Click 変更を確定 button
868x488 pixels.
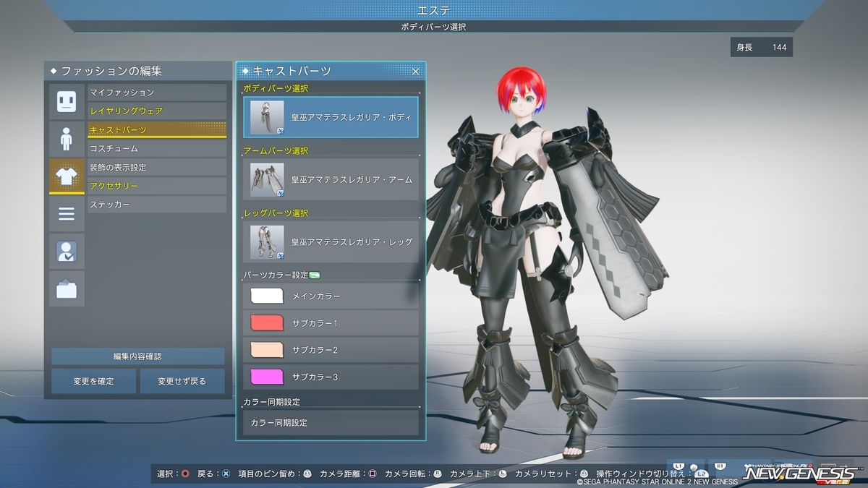pos(93,381)
